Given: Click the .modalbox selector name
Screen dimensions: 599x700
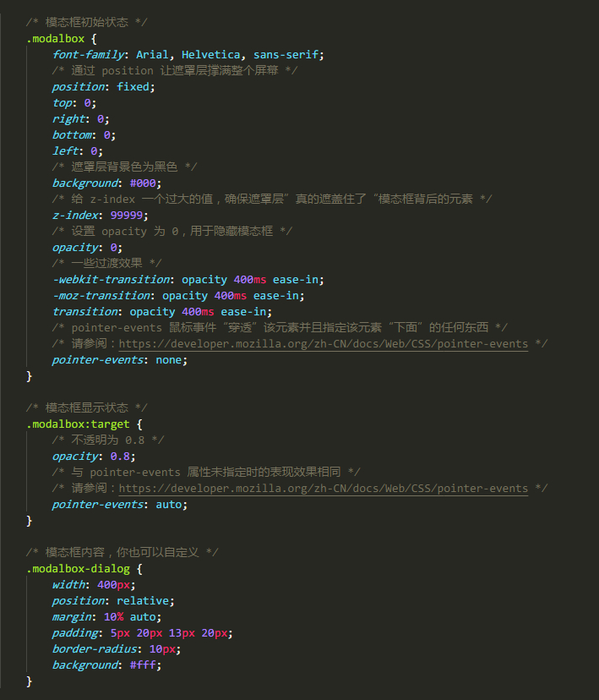Looking at the screenshot, I should 55,39.
